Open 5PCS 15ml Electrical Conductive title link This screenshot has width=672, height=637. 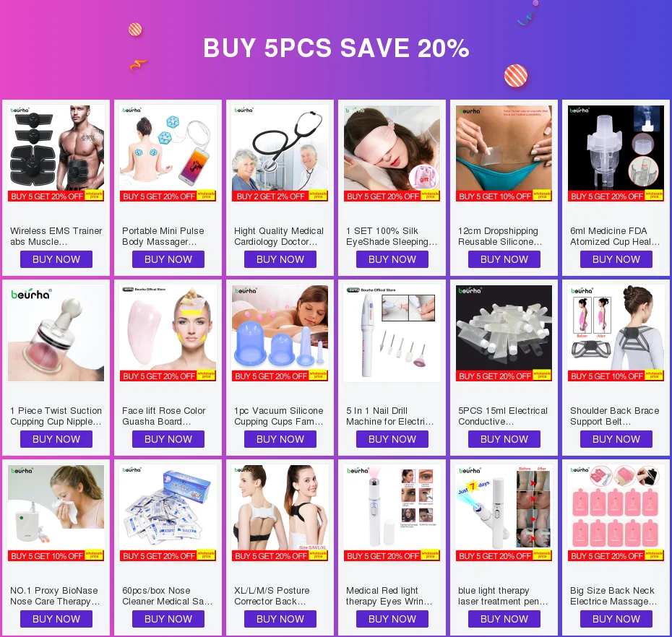pyautogui.click(x=503, y=416)
